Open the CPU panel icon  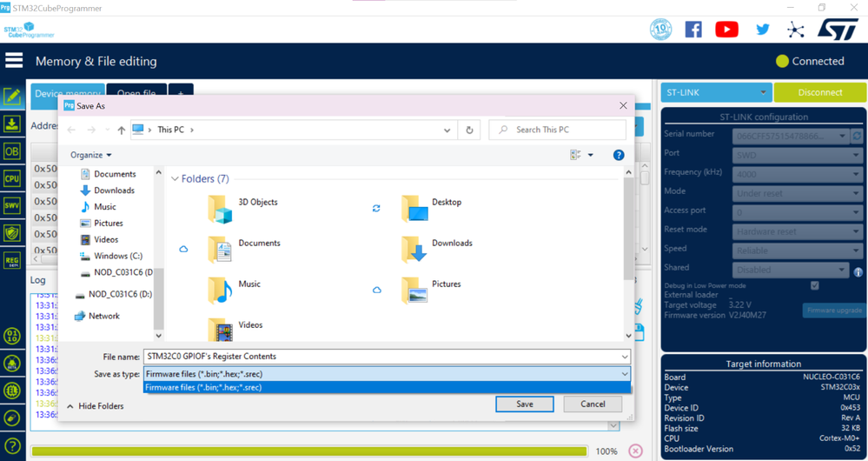pyautogui.click(x=12, y=178)
